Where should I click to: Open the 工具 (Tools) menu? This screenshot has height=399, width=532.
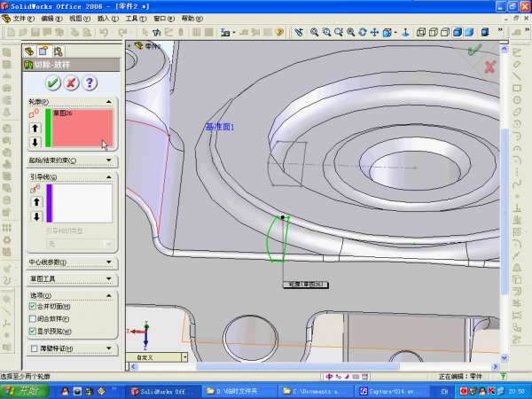pyautogui.click(x=136, y=19)
